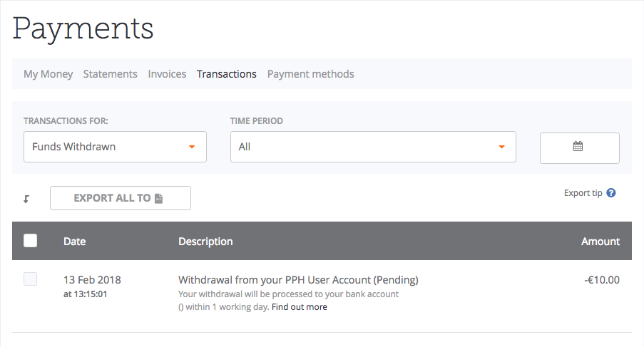Open the Statements tab
The height and width of the screenshot is (347, 644).
click(110, 74)
